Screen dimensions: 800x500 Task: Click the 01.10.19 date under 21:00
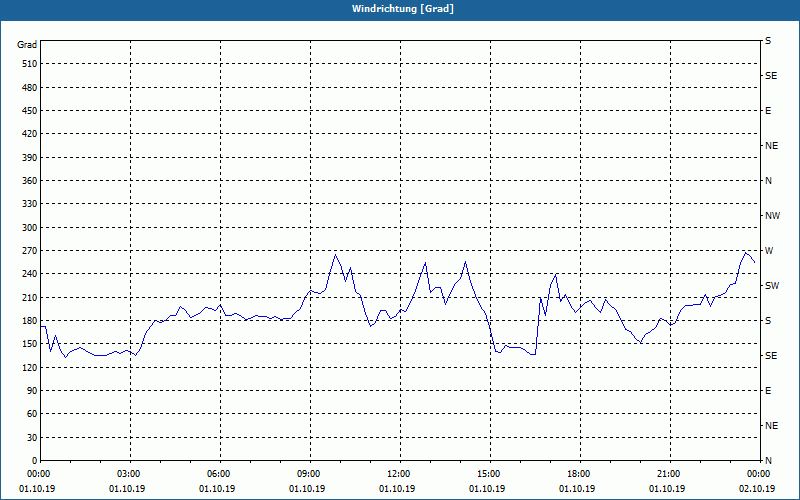click(x=667, y=489)
